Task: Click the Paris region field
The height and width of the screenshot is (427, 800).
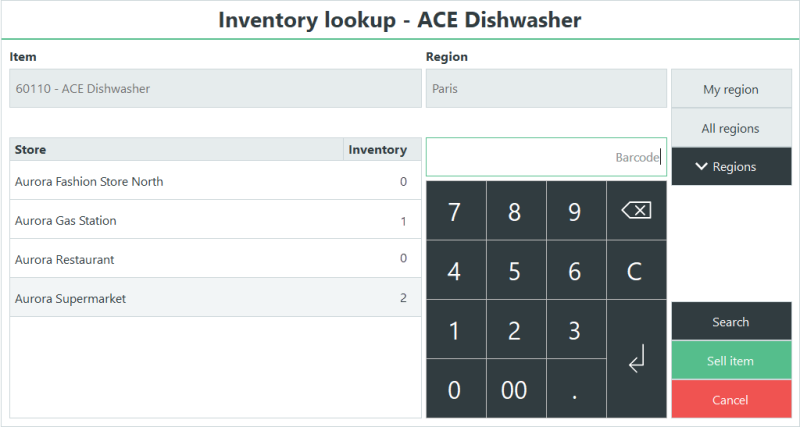Action: click(x=546, y=88)
